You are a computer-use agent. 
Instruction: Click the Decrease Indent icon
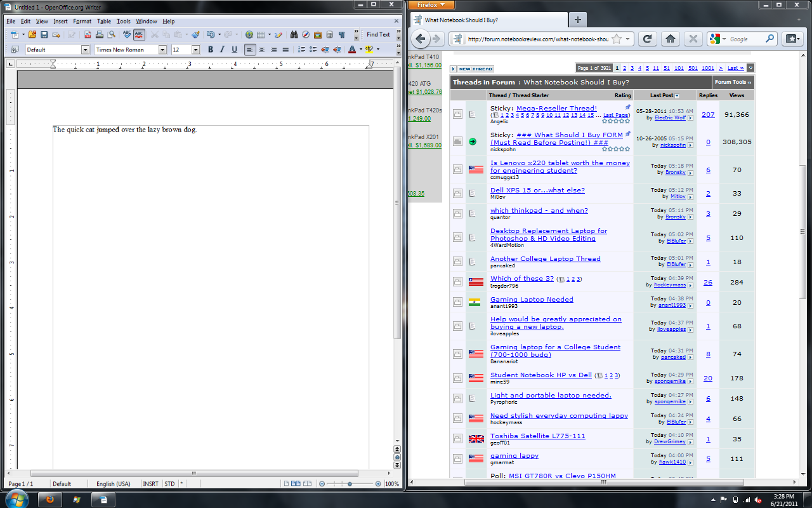click(x=325, y=50)
